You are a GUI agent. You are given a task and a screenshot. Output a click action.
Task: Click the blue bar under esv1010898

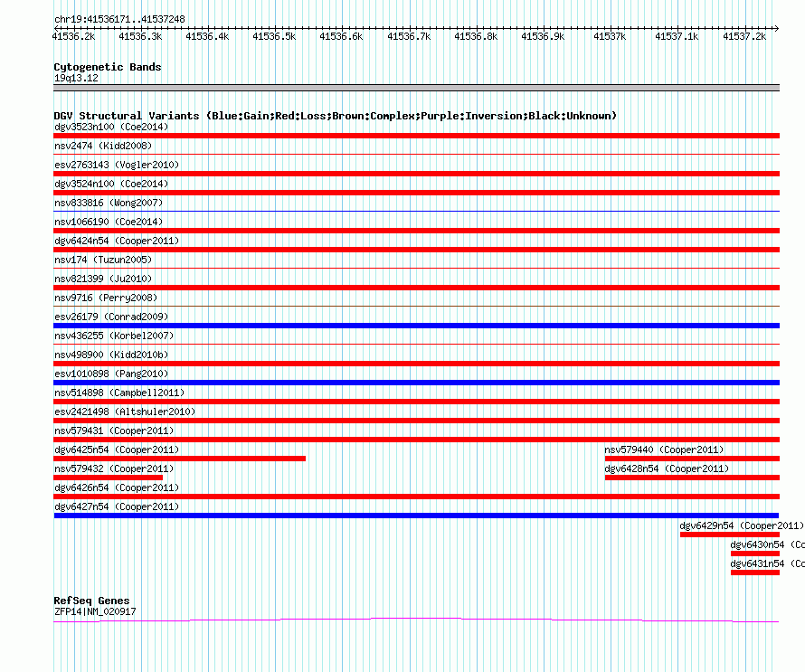click(416, 383)
